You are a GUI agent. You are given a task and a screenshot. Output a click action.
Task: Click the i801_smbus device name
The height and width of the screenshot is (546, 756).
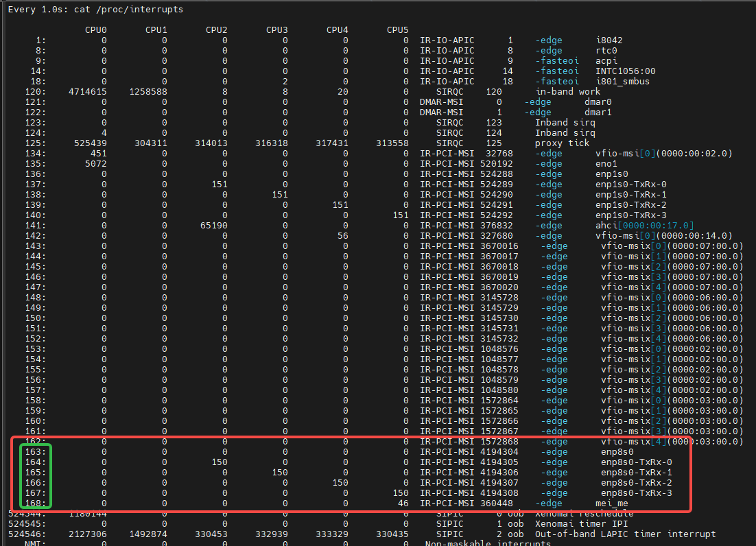622,82
